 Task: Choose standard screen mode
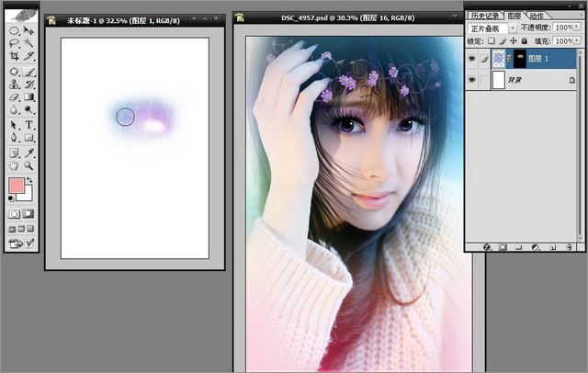coord(12,229)
